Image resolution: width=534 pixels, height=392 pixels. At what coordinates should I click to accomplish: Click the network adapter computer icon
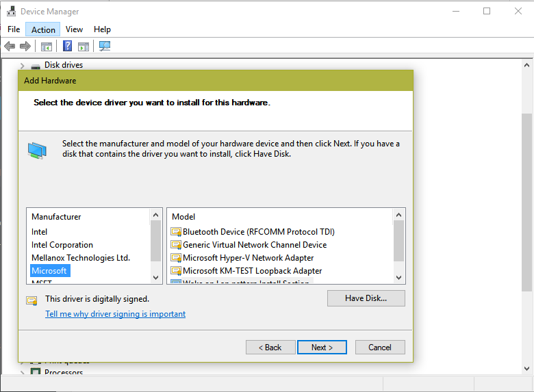(37, 151)
